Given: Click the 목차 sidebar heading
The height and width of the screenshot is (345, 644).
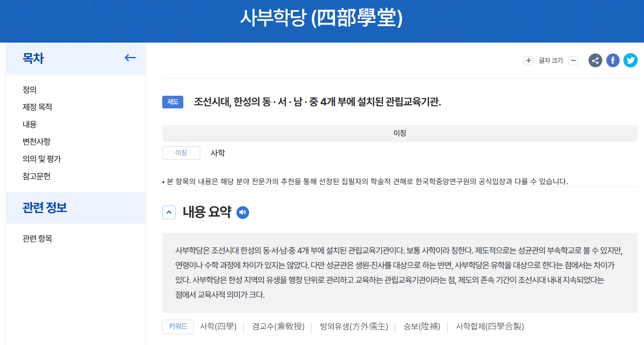Looking at the screenshot, I should (x=33, y=58).
